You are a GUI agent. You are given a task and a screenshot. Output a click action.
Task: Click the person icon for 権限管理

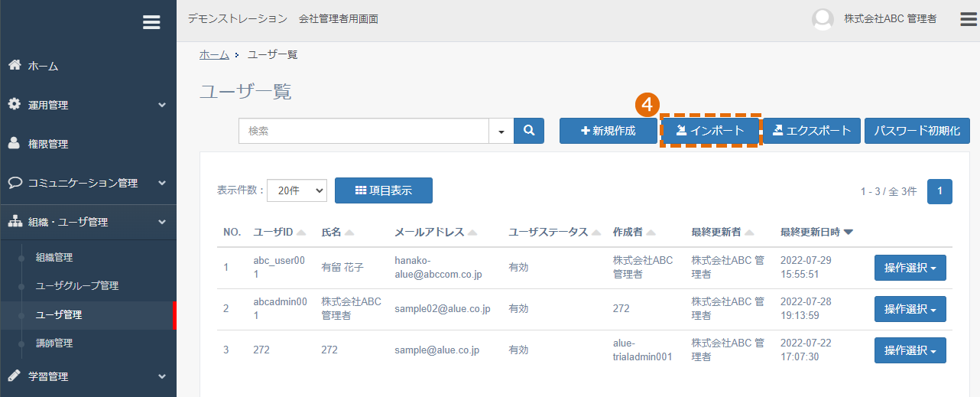click(x=15, y=143)
